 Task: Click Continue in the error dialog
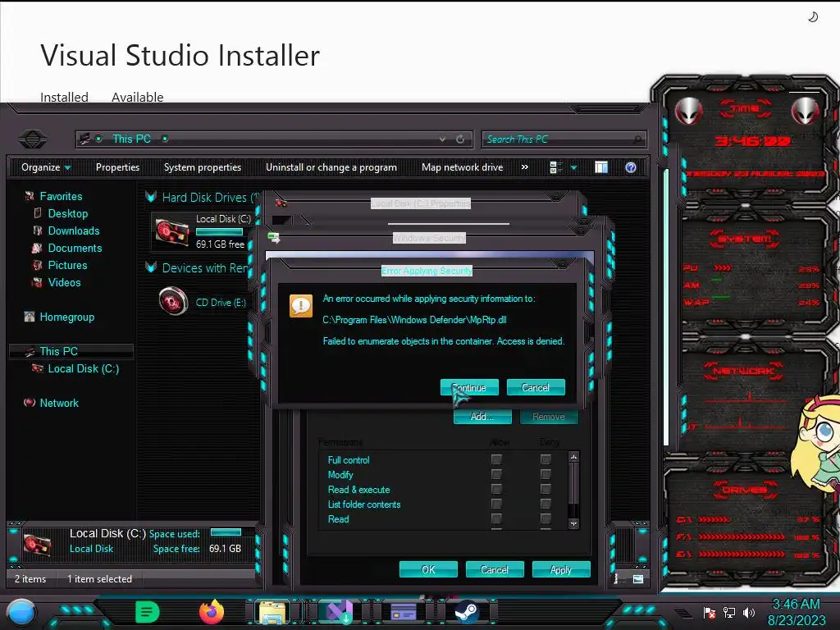pyautogui.click(x=469, y=387)
